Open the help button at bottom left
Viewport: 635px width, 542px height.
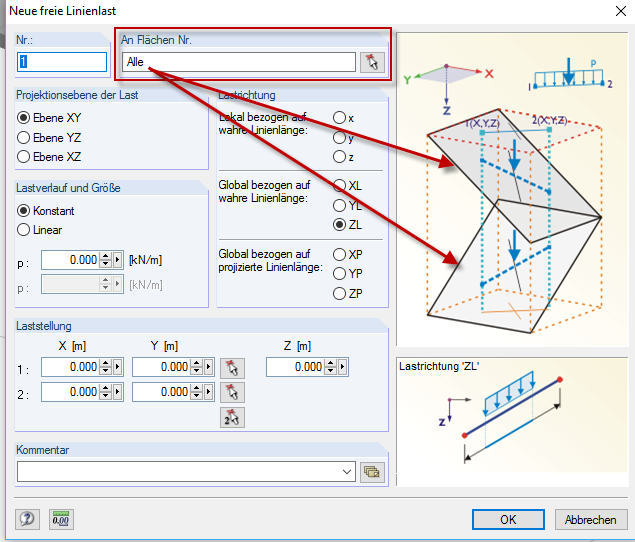(x=28, y=519)
